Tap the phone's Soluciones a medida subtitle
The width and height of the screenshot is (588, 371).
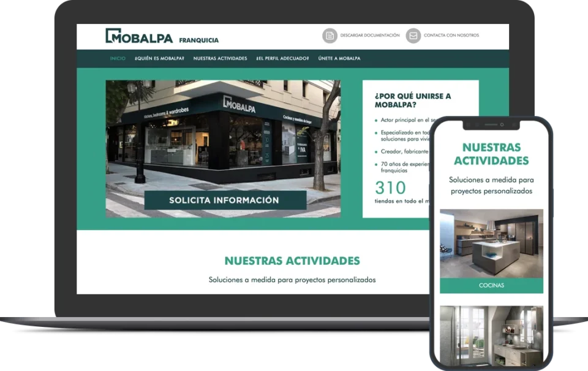coord(491,185)
